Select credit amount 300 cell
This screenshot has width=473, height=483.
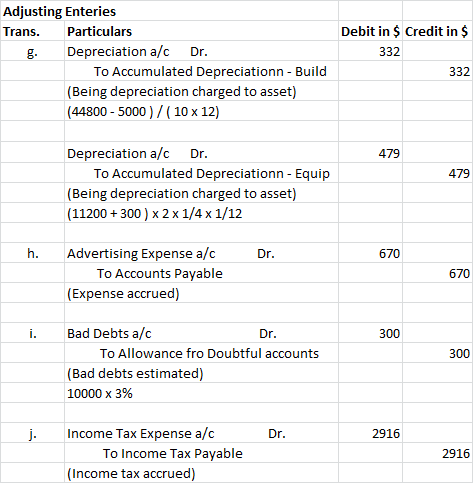[437, 353]
